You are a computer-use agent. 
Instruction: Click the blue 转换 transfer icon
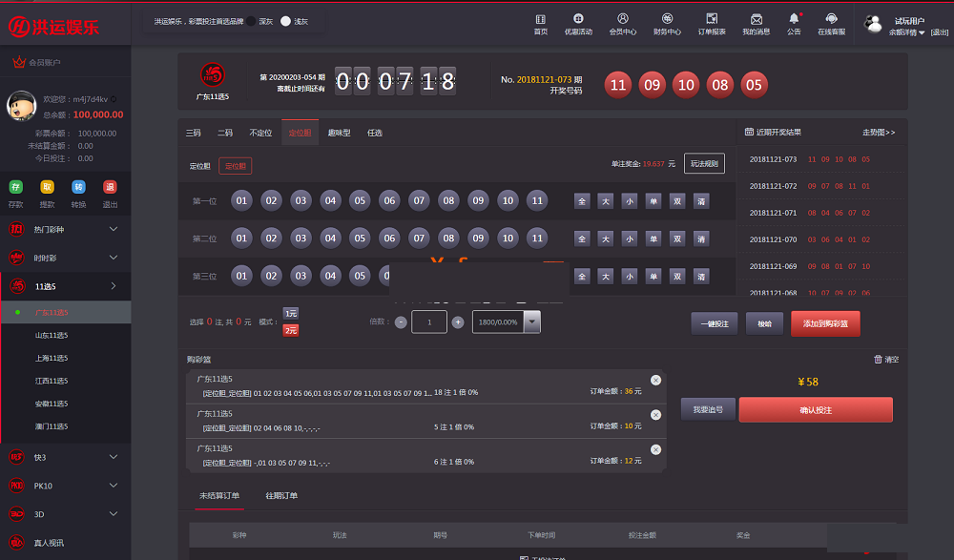pos(79,187)
